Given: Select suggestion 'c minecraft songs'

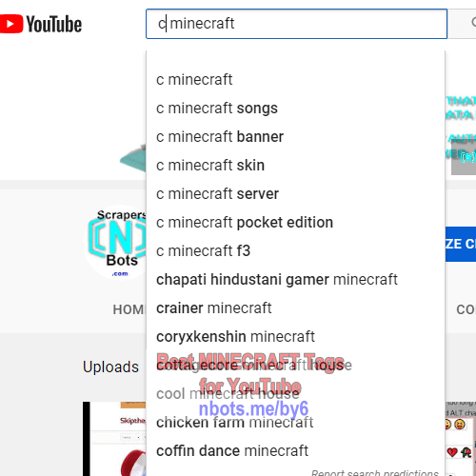Looking at the screenshot, I should pyautogui.click(x=295, y=109).
